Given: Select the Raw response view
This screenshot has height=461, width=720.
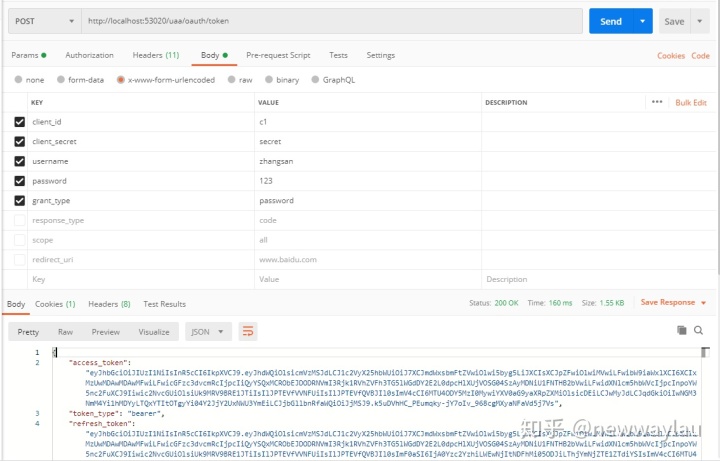Looking at the screenshot, I should point(65,332).
